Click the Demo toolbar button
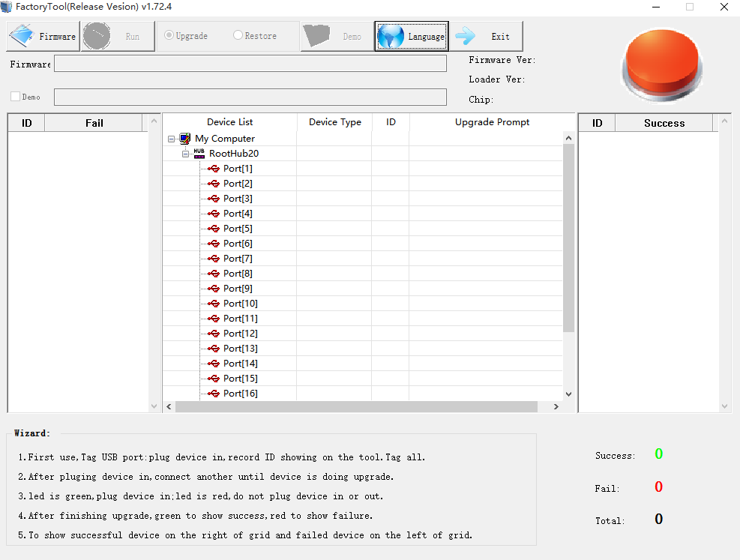This screenshot has height=560, width=740. coord(337,36)
